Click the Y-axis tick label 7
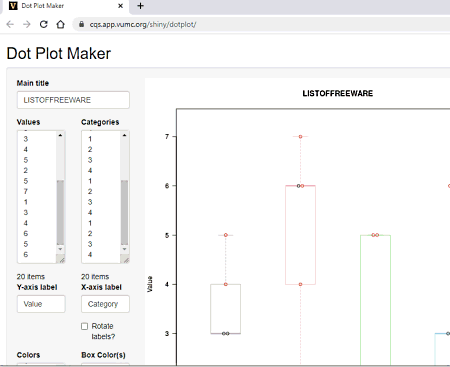The height and width of the screenshot is (367, 450). tap(167, 137)
